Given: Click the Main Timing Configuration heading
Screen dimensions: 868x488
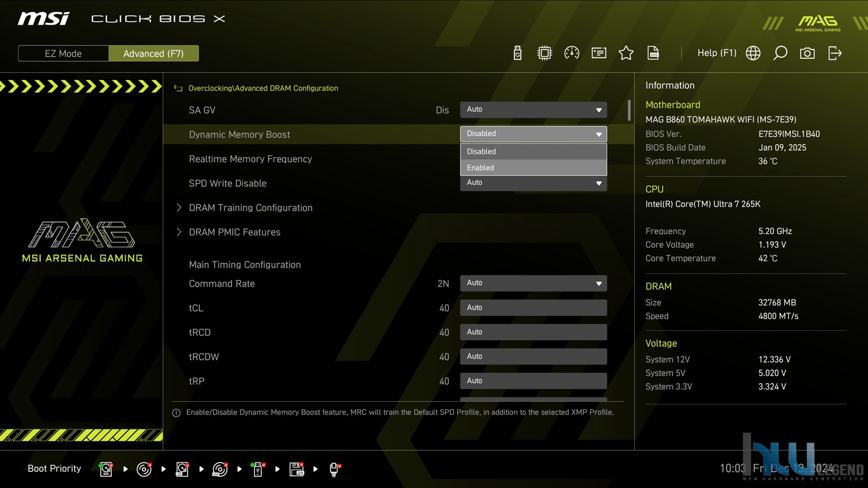Looking at the screenshot, I should (245, 264).
